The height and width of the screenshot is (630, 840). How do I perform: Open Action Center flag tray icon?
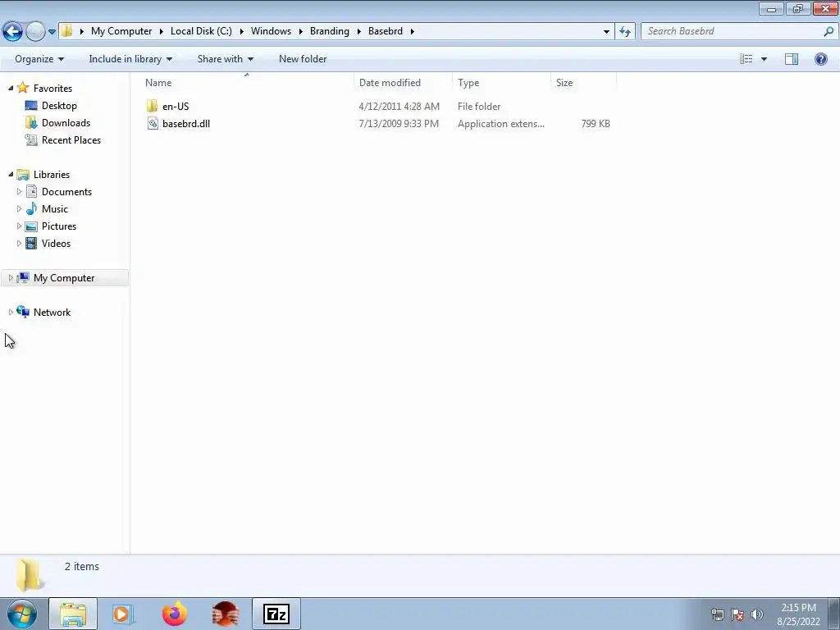[x=737, y=614]
